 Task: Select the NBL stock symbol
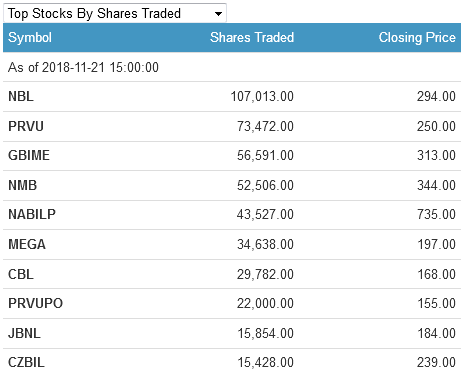(21, 96)
